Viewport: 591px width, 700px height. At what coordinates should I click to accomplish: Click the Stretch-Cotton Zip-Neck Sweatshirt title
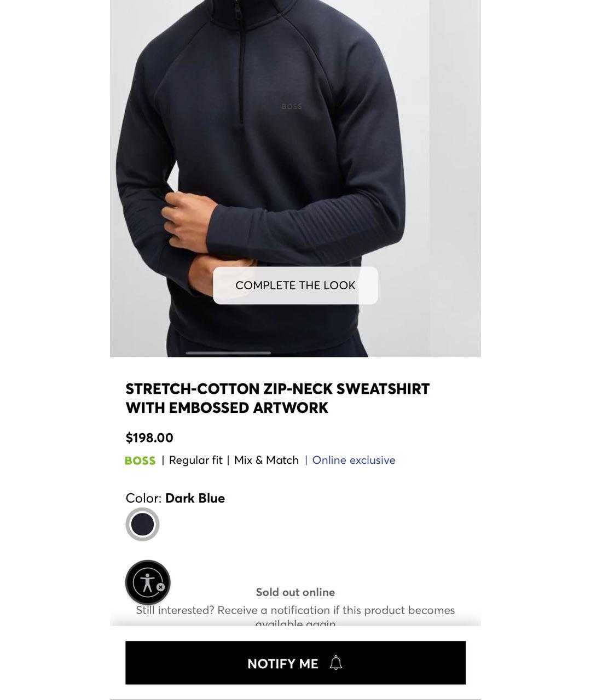(x=277, y=398)
